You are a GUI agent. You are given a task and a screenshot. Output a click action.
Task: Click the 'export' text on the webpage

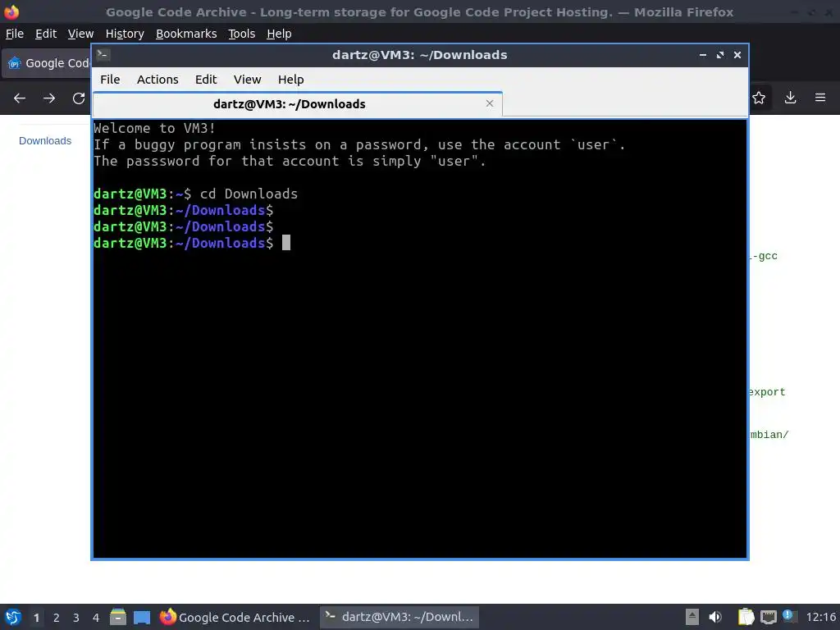(767, 392)
